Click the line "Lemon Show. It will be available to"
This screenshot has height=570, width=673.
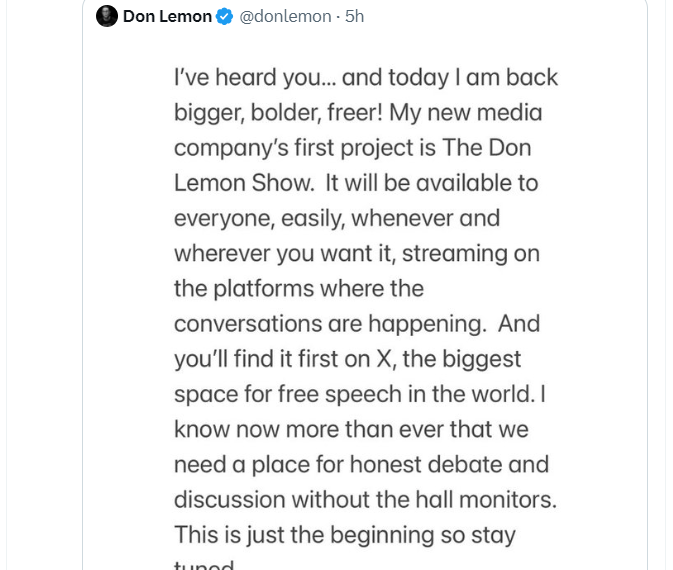356,183
